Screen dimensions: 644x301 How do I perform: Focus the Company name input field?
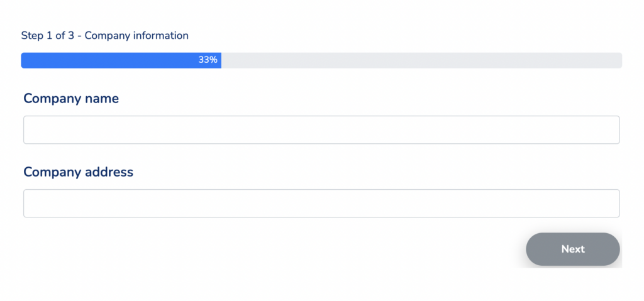(x=321, y=129)
